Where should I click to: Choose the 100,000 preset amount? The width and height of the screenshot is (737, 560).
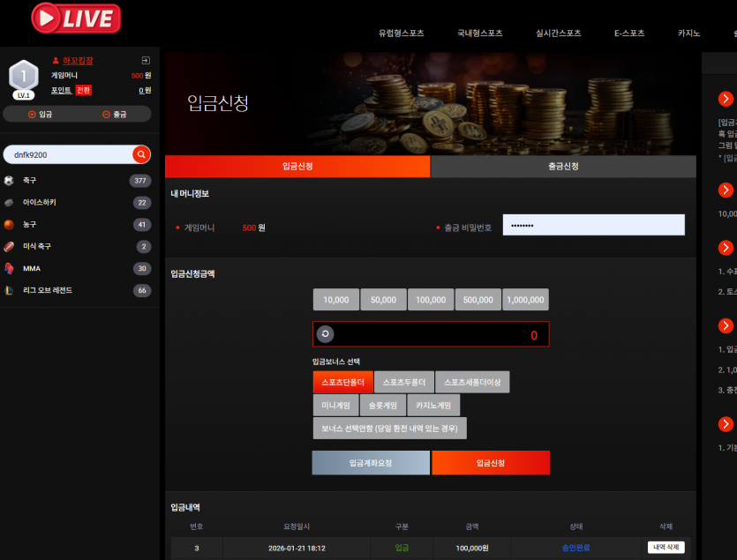pos(431,300)
